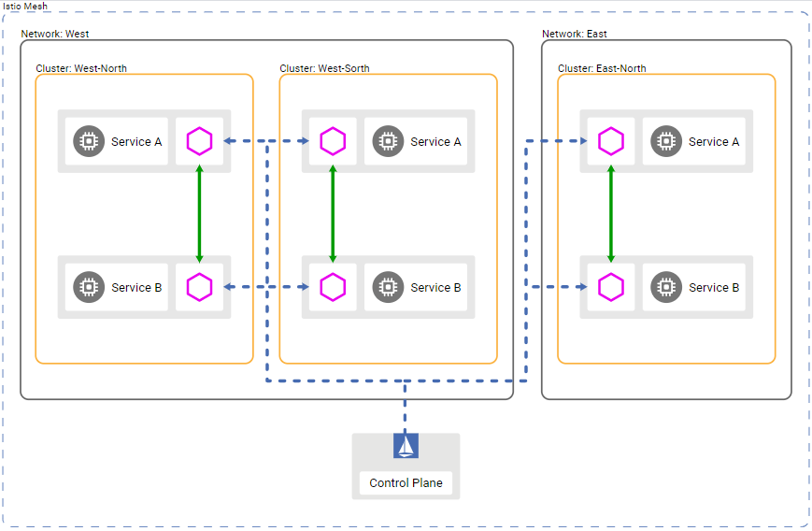The image size is (812, 531).
Task: Select Service B text in West-Sorth cluster
Action: pyautogui.click(x=435, y=288)
